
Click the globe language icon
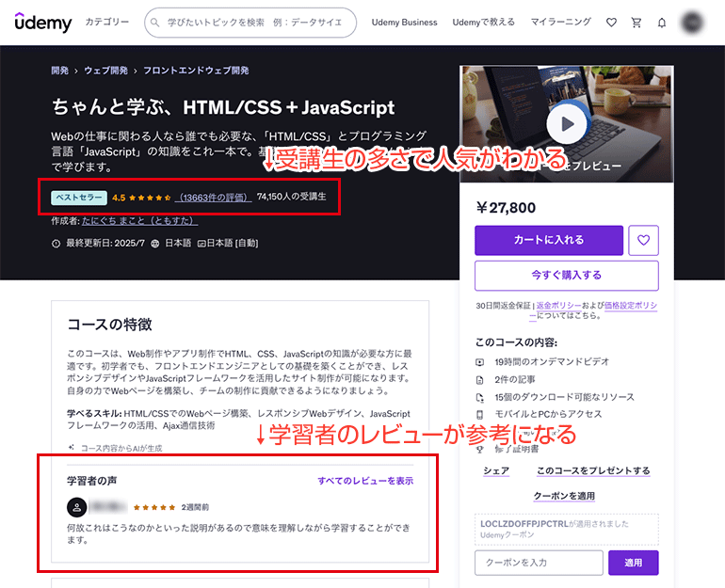155,243
